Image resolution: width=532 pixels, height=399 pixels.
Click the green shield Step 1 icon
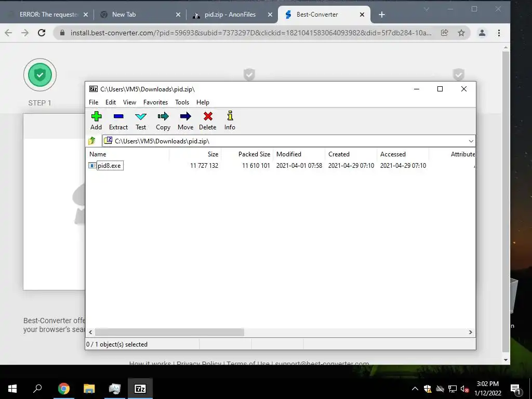(40, 75)
